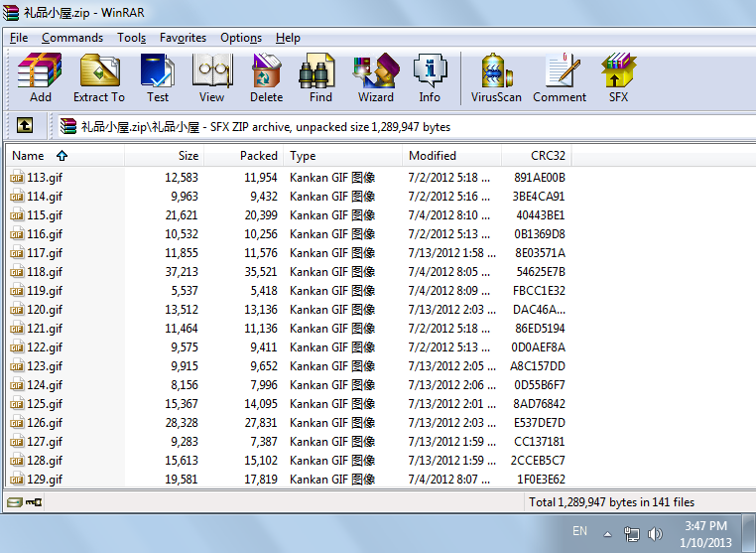This screenshot has height=553, width=756.
Task: Start VirusScan on the archive
Action: pos(496,78)
